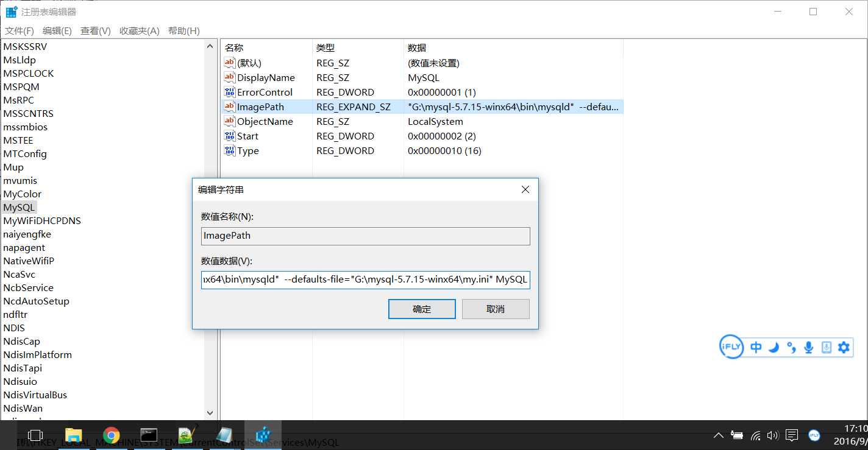Confirm the edit with 确定 button
Viewport: 868px width, 450px height.
[x=422, y=309]
